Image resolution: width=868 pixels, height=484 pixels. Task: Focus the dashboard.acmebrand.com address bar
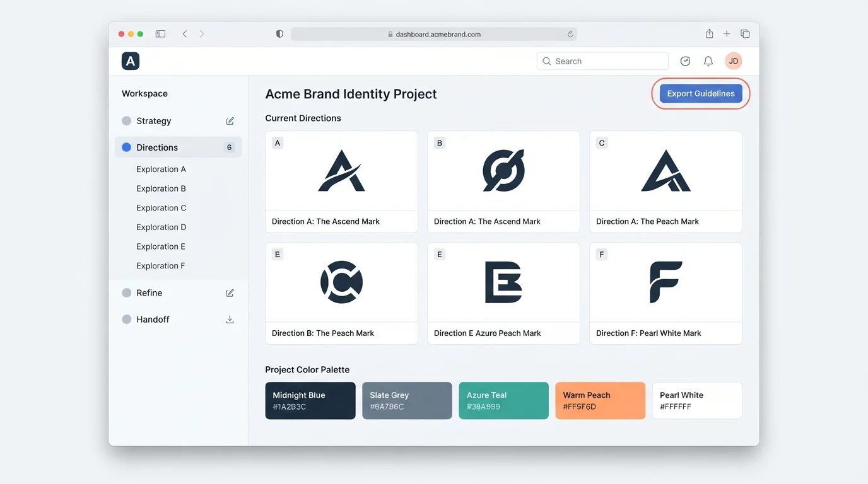click(x=434, y=34)
